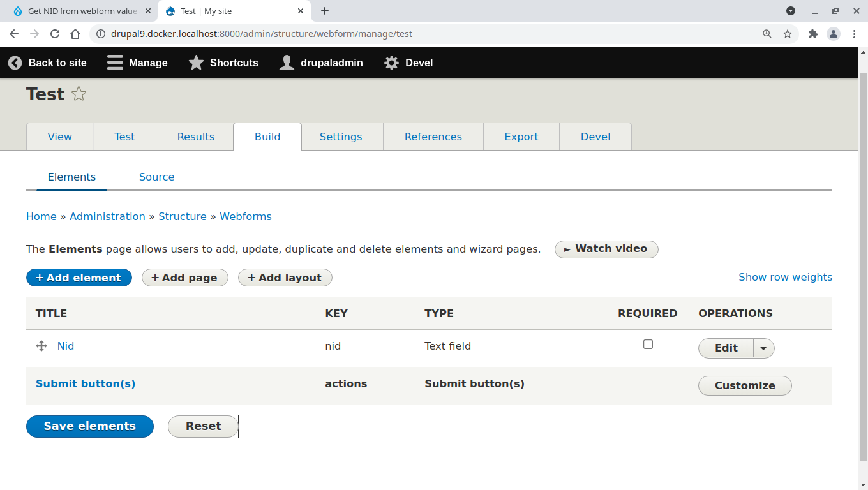Image resolution: width=868 pixels, height=490 pixels.
Task: Show row weights for elements
Action: click(785, 277)
